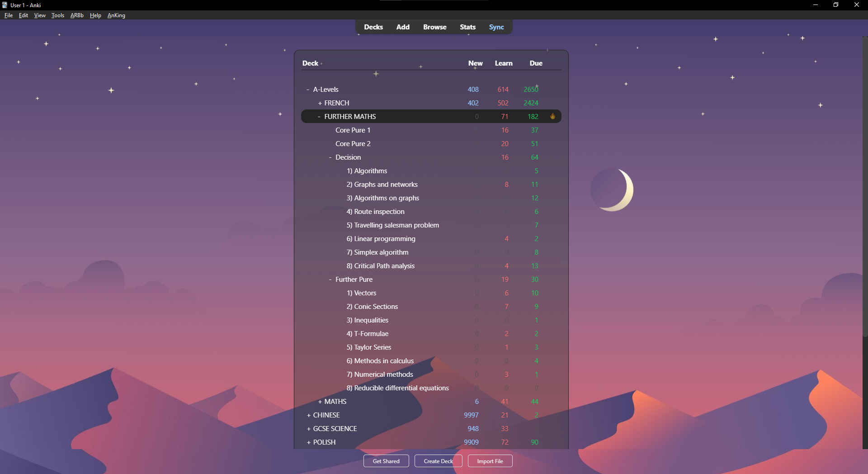Open the card Browse window
The height and width of the screenshot is (474, 868).
434,27
